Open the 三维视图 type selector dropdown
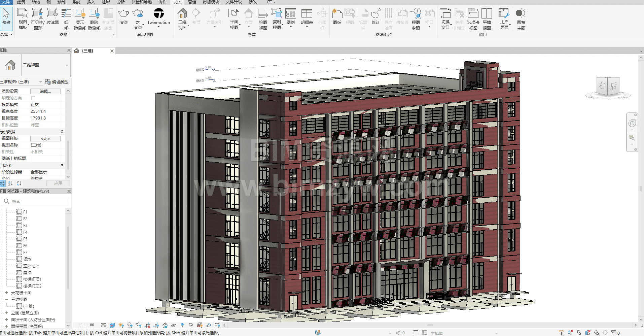This screenshot has width=644, height=336. (x=67, y=65)
